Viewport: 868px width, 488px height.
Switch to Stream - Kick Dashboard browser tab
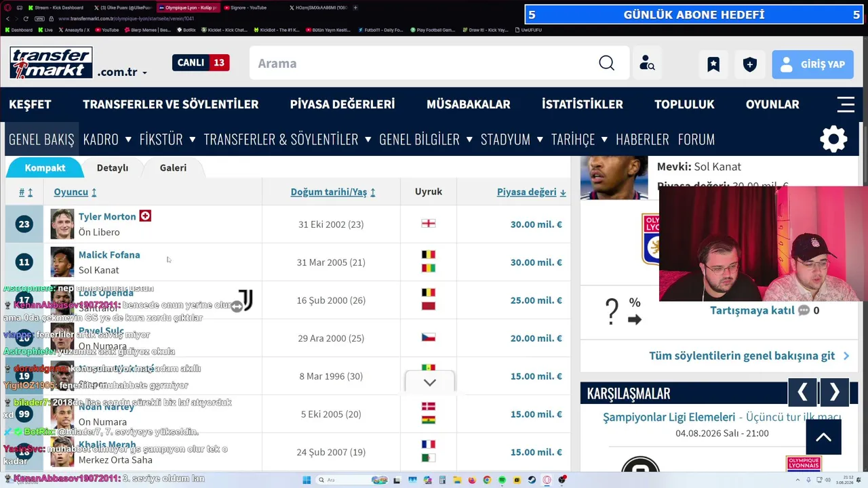point(56,7)
